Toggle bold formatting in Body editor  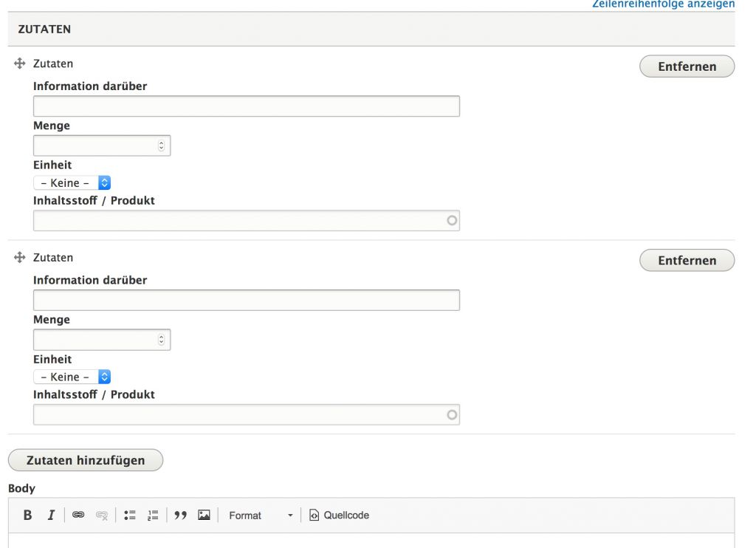(x=27, y=516)
